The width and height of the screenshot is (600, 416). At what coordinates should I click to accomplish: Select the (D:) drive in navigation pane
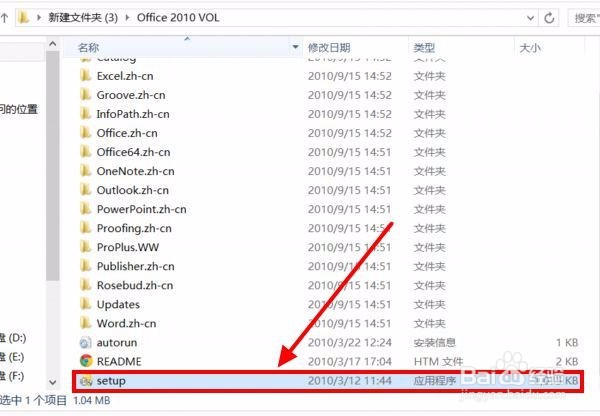pos(13,338)
